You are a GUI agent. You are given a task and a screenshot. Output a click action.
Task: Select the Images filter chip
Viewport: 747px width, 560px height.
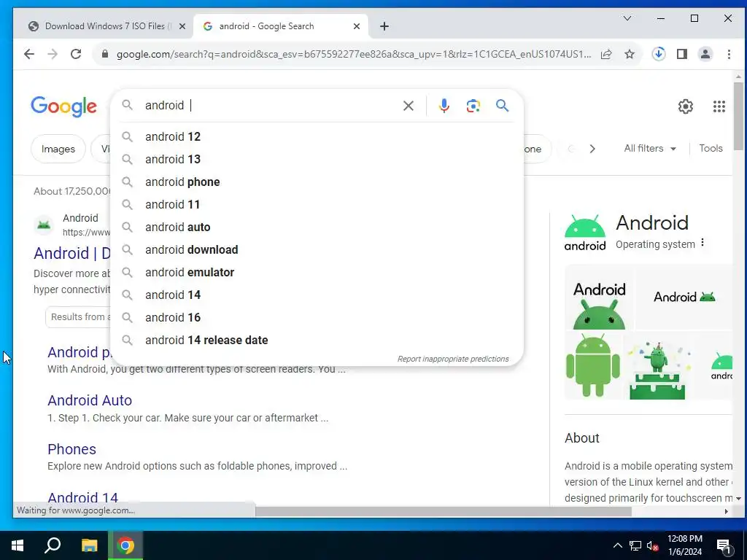(58, 149)
